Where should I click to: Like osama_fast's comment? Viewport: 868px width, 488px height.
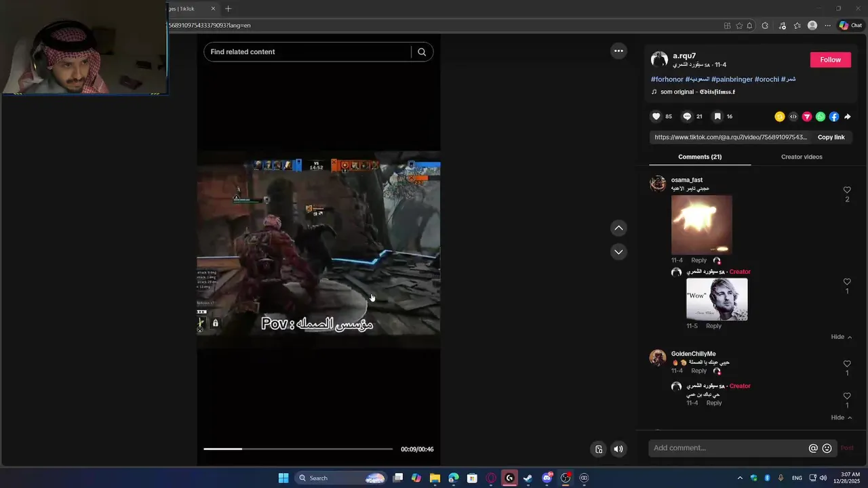tap(847, 190)
